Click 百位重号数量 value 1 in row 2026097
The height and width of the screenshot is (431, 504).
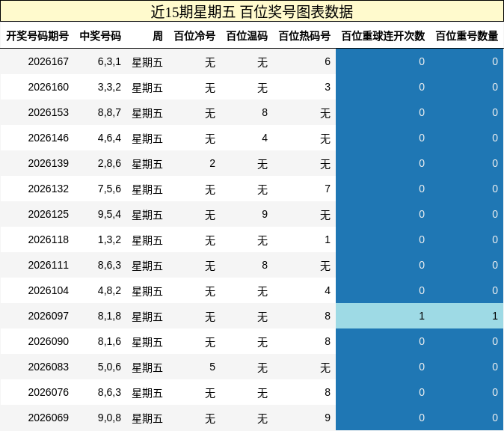pyautogui.click(x=495, y=316)
